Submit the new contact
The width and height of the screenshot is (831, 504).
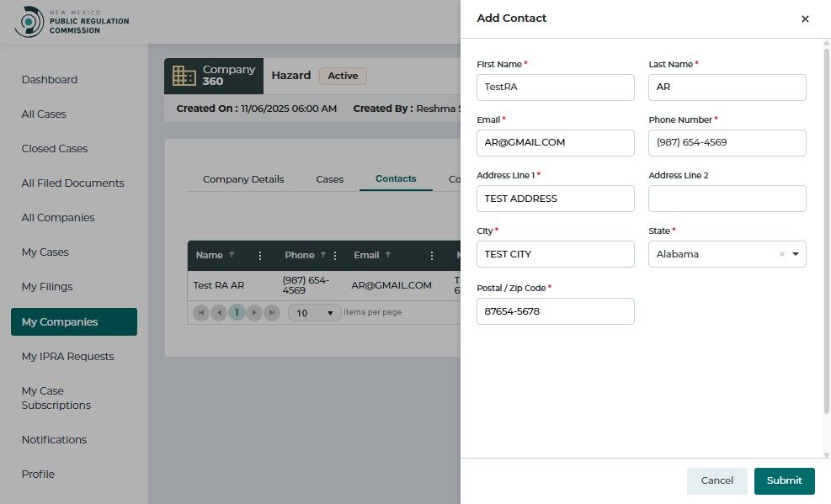(785, 480)
